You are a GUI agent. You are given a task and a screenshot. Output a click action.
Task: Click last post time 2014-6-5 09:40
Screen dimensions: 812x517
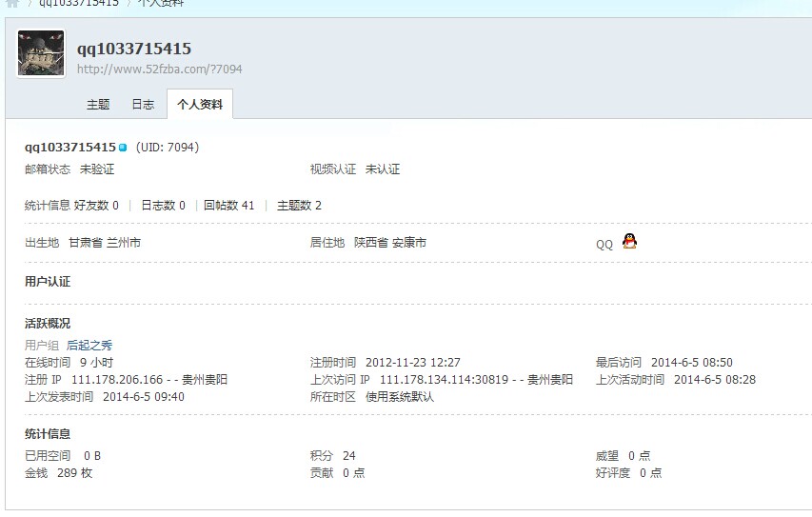[144, 397]
